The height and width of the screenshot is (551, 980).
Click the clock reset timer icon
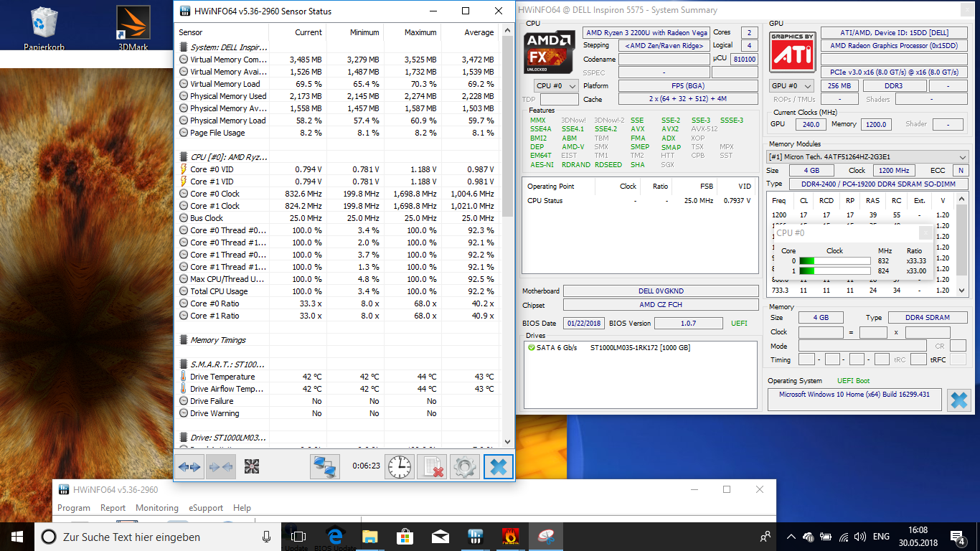coord(400,467)
